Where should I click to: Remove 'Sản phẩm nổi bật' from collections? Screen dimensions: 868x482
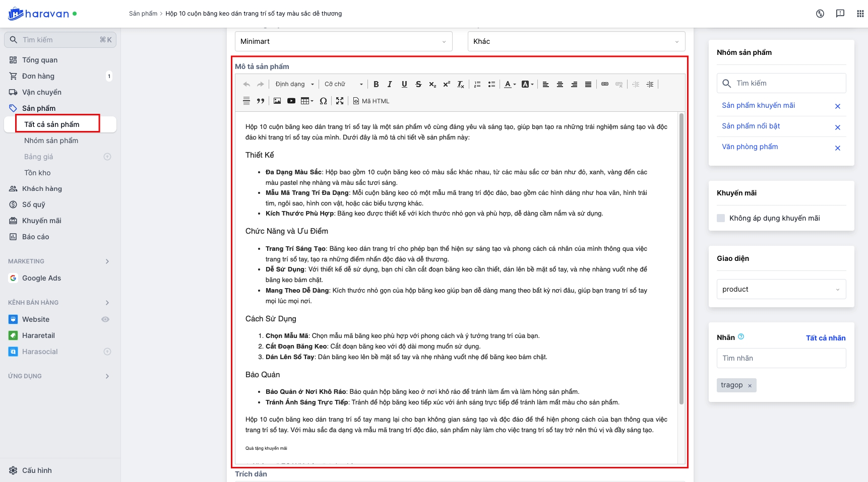(x=837, y=127)
